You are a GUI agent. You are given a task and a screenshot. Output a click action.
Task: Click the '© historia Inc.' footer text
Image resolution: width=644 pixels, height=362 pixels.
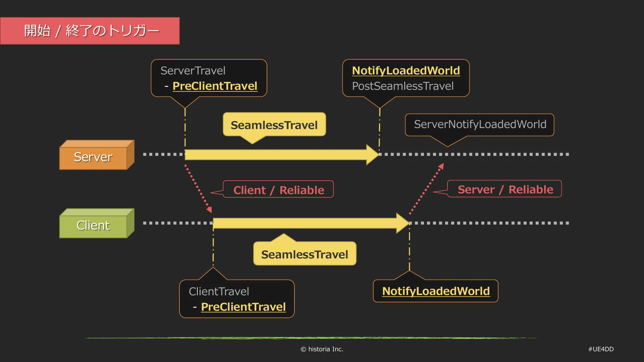[322, 349]
